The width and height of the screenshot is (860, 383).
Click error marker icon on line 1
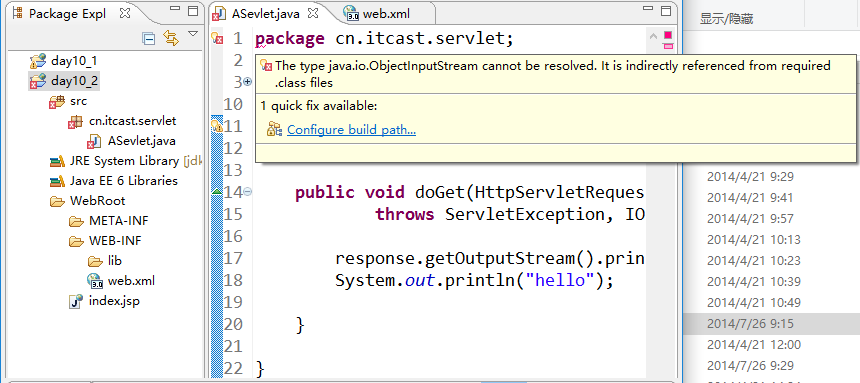tap(217, 38)
